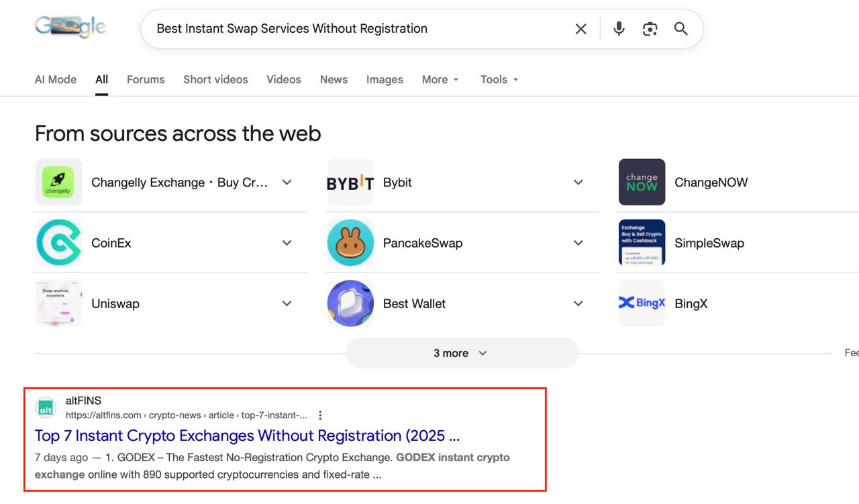Click the Uniswap name text
Screen dimensions: 859x504
[115, 303]
